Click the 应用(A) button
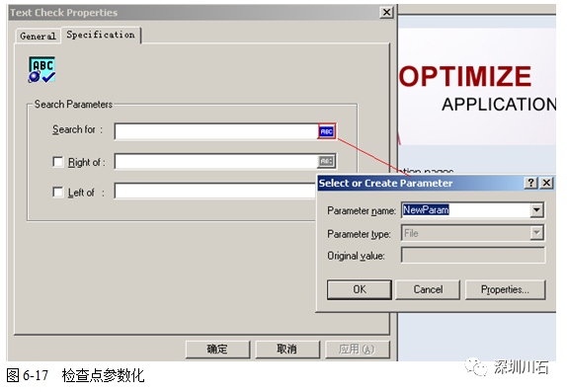 (357, 349)
